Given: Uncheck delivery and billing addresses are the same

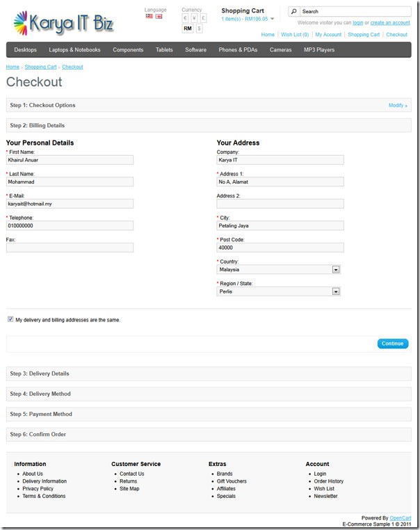Looking at the screenshot, I should (10, 319).
